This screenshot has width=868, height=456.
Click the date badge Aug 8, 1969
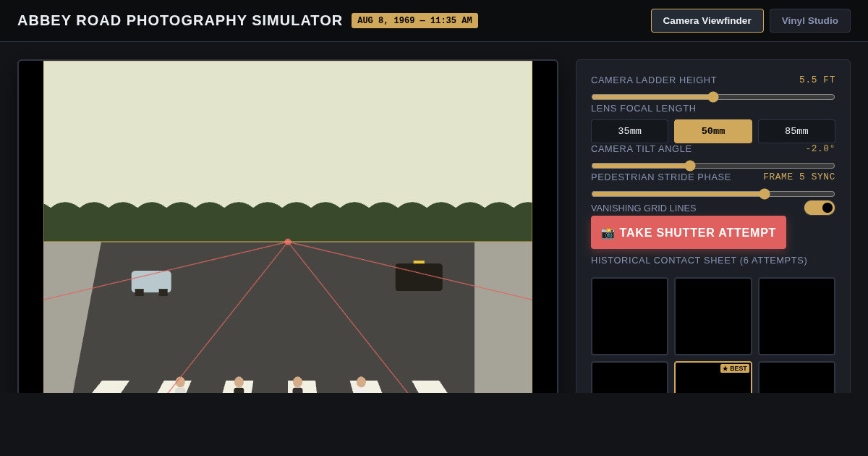[x=414, y=20]
